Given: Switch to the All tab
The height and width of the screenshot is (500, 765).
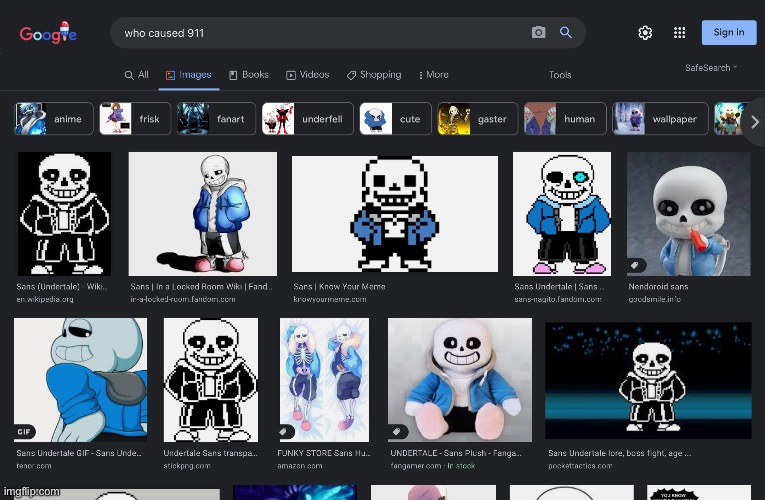Looking at the screenshot, I should tap(136, 75).
